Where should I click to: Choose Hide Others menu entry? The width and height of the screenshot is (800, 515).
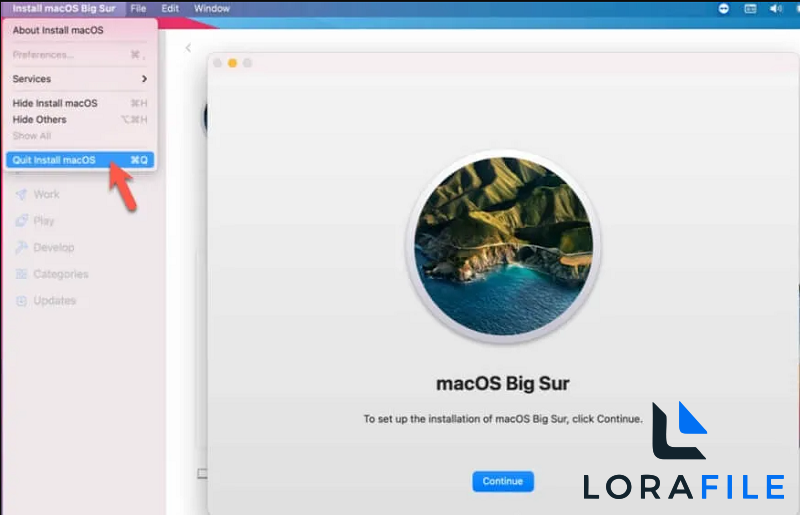pyautogui.click(x=80, y=119)
